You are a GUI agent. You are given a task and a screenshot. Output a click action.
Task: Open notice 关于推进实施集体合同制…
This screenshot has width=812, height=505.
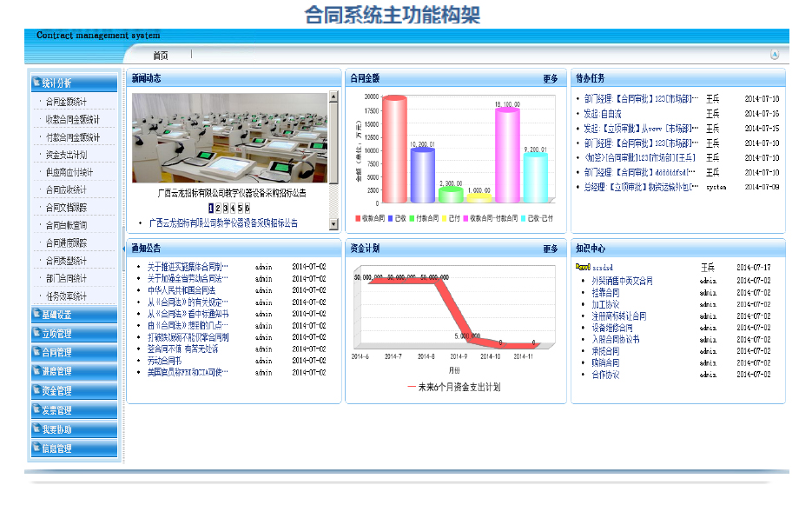188,267
